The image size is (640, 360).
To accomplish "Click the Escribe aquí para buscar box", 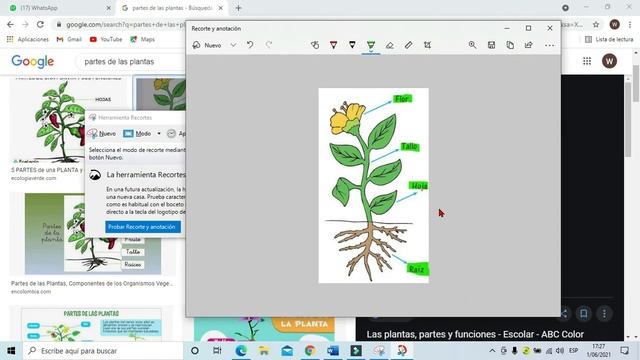I will click(x=103, y=351).
